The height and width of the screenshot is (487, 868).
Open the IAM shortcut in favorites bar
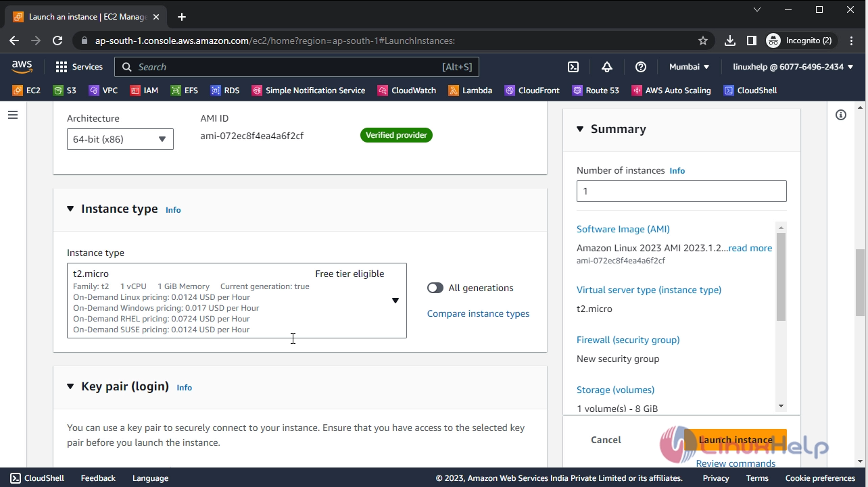[x=144, y=91]
